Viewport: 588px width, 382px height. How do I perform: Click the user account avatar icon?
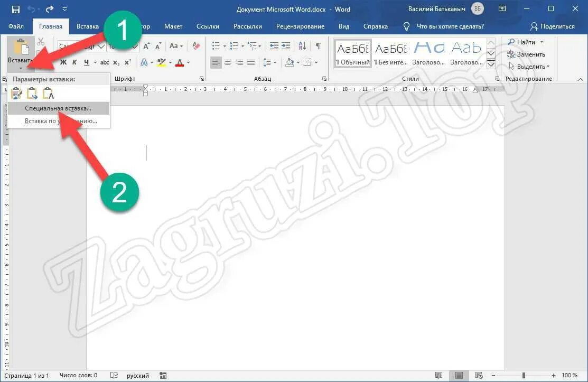[478, 9]
